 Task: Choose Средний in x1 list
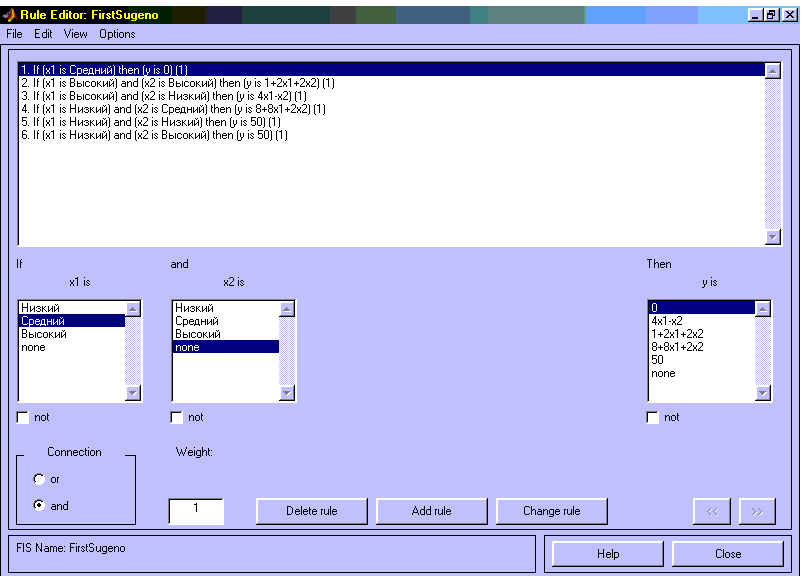(x=72, y=321)
